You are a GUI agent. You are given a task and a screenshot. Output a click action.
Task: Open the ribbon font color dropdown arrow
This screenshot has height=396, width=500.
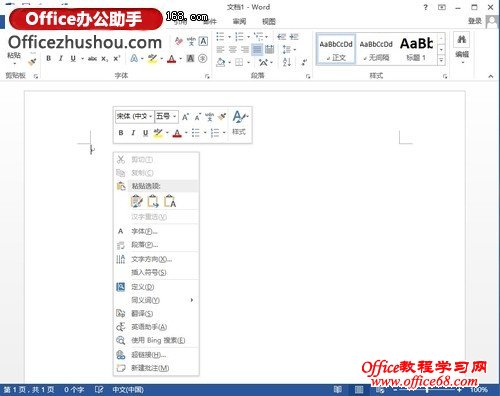coord(180,59)
